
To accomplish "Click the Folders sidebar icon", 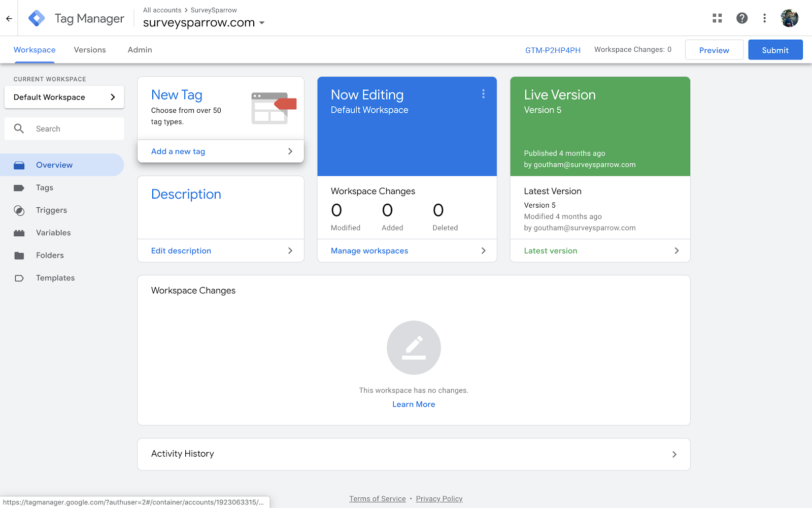I will tap(19, 256).
